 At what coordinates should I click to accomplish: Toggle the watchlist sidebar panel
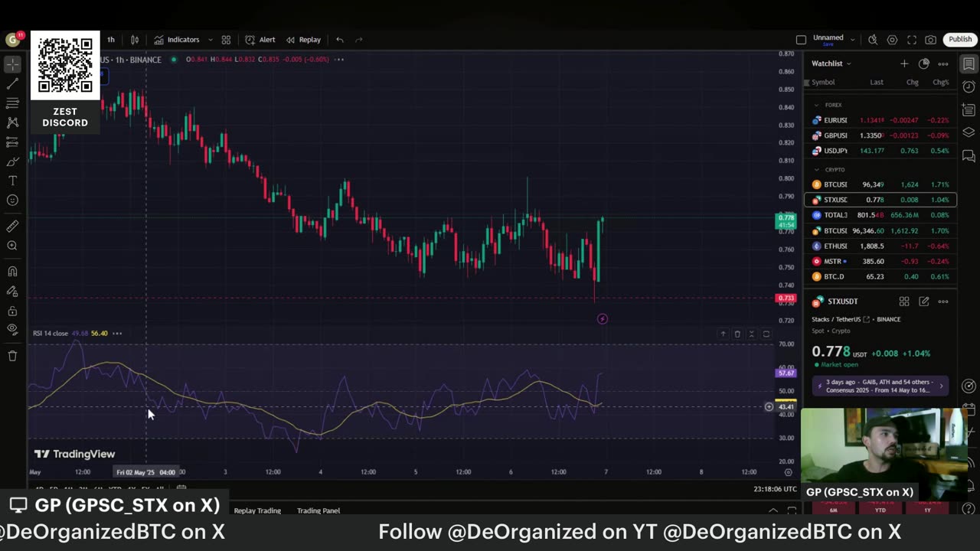pyautogui.click(x=969, y=64)
